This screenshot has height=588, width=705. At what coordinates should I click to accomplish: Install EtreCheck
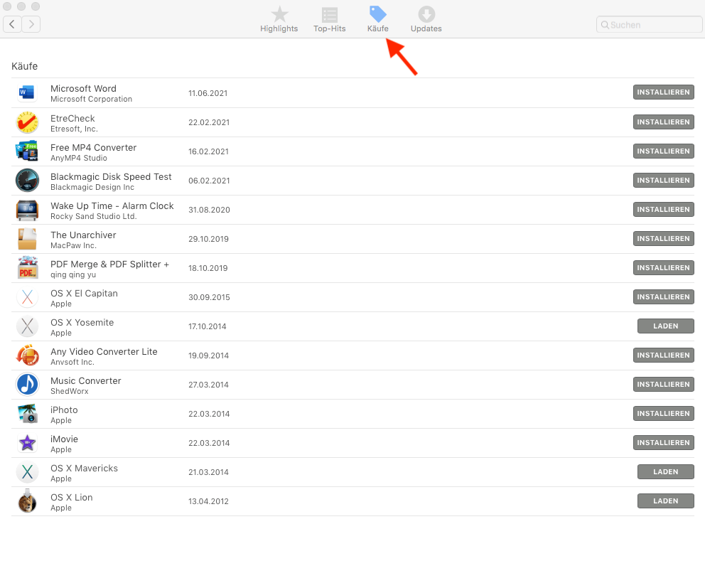coord(663,122)
